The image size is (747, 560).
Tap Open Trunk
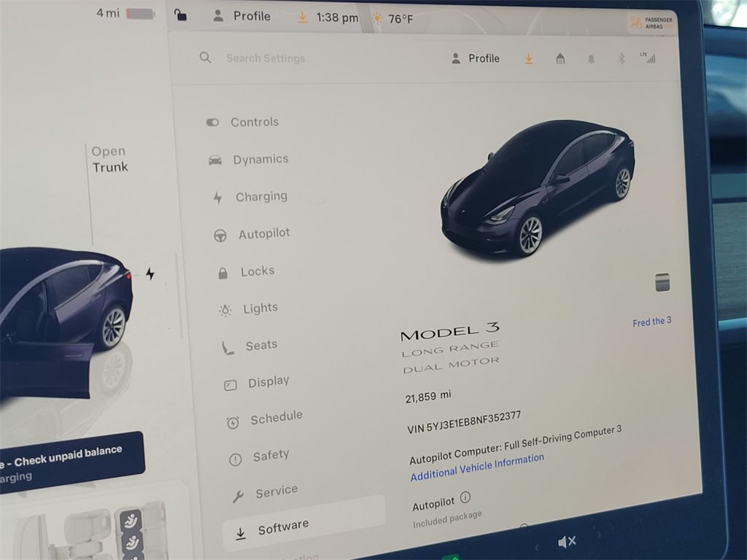click(109, 160)
